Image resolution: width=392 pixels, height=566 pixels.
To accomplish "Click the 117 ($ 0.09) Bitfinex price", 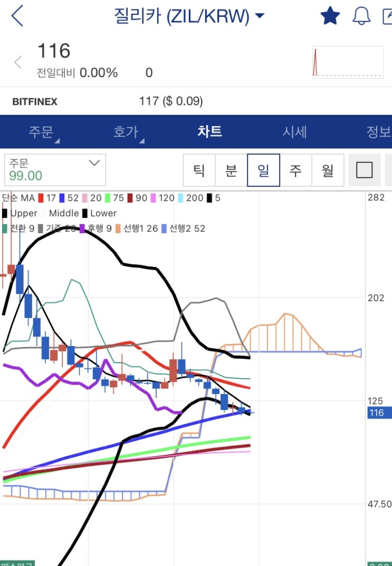I will [x=171, y=101].
